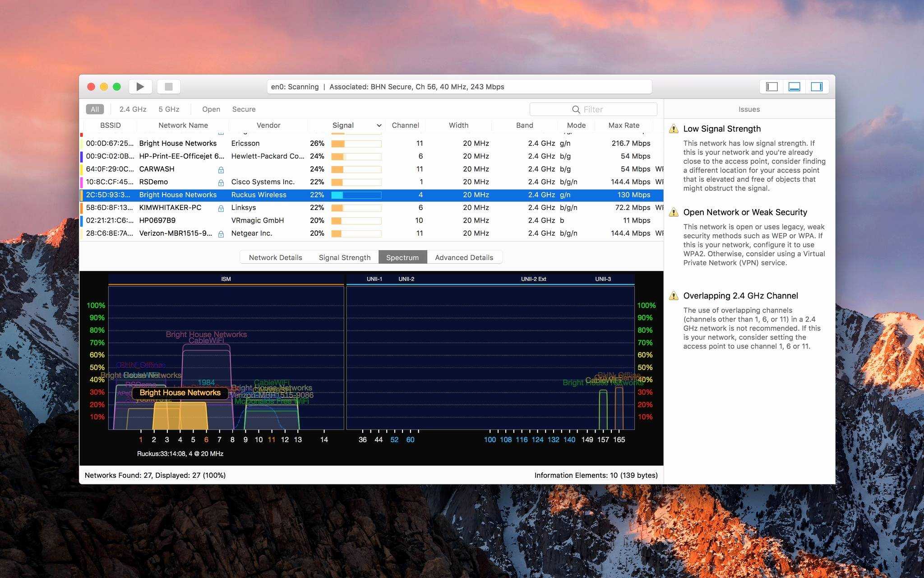Switch to the Spectrum view tab

(402, 257)
